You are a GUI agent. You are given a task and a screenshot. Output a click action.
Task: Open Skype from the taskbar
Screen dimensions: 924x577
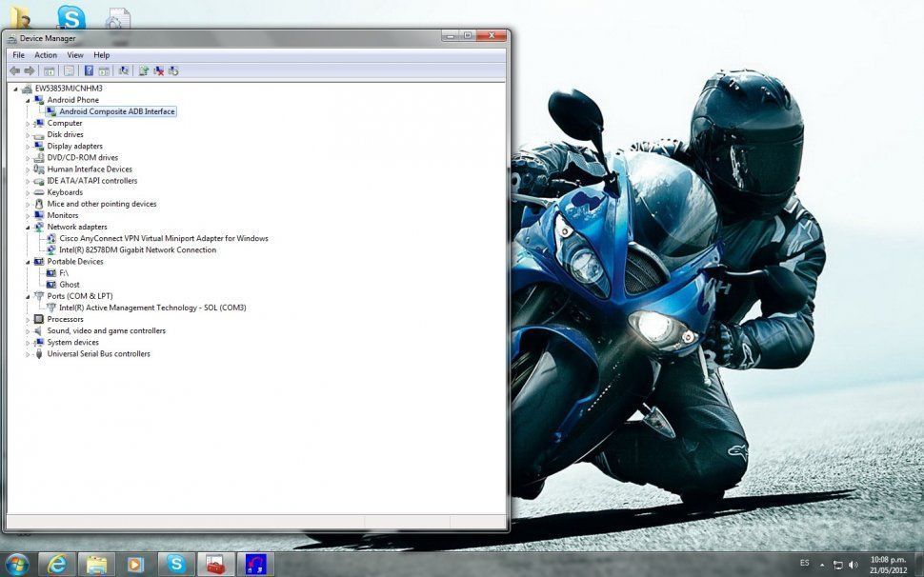(175, 564)
